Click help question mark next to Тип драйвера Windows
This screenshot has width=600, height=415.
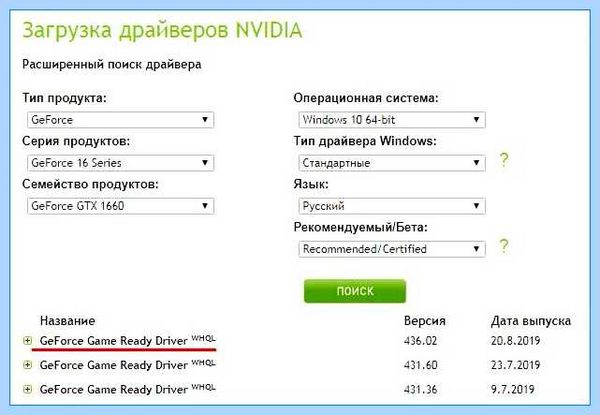click(x=504, y=159)
